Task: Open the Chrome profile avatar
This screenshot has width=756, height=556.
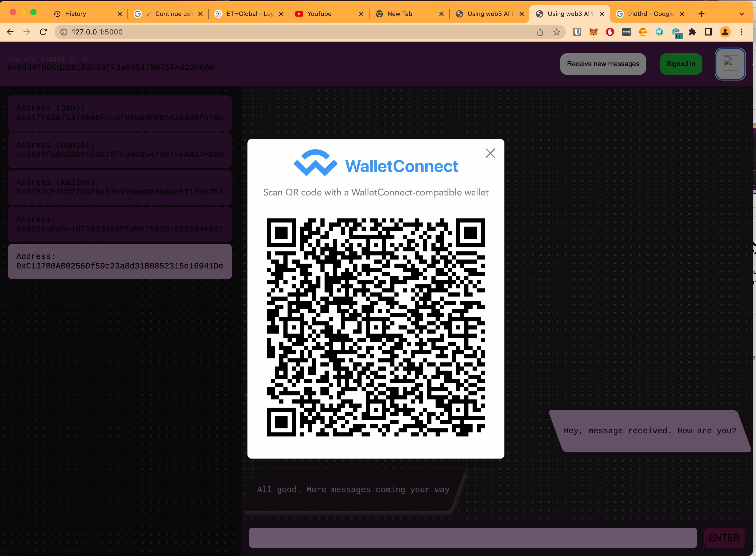Action: (725, 32)
